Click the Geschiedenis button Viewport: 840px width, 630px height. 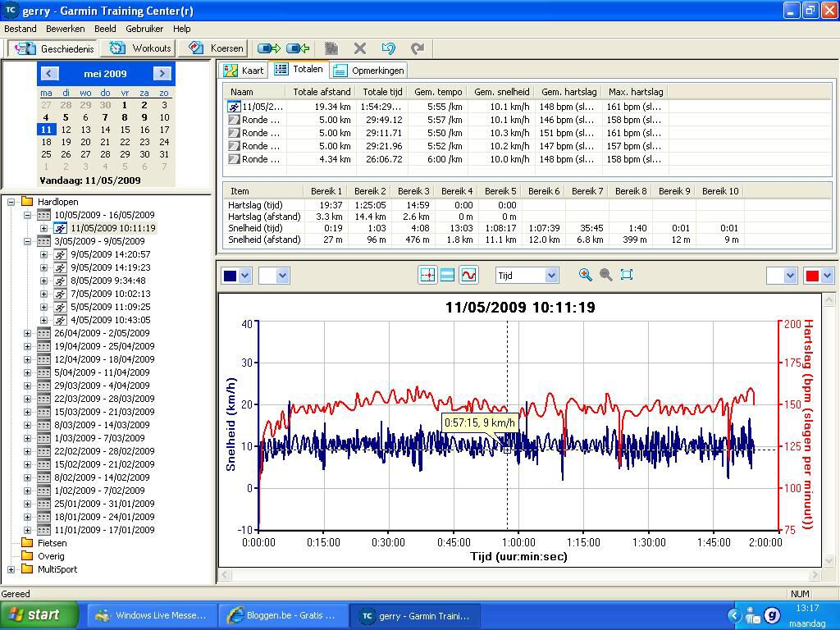click(54, 48)
